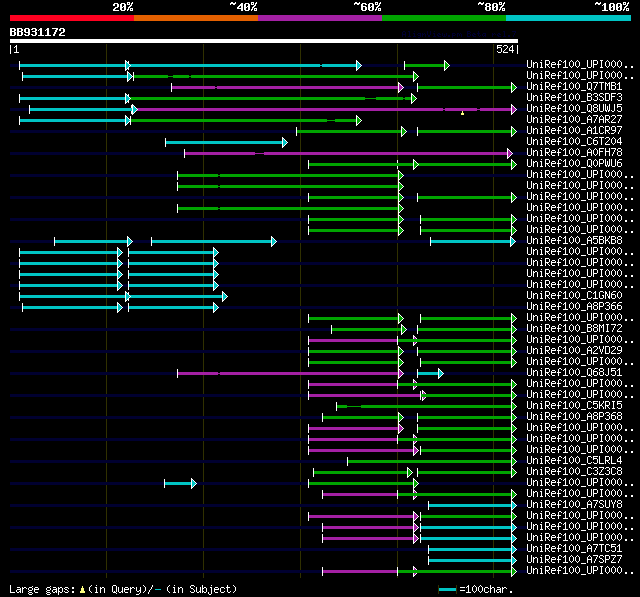Open hit UniRef100_C6T204
The image size is (640, 597).
tap(574, 142)
